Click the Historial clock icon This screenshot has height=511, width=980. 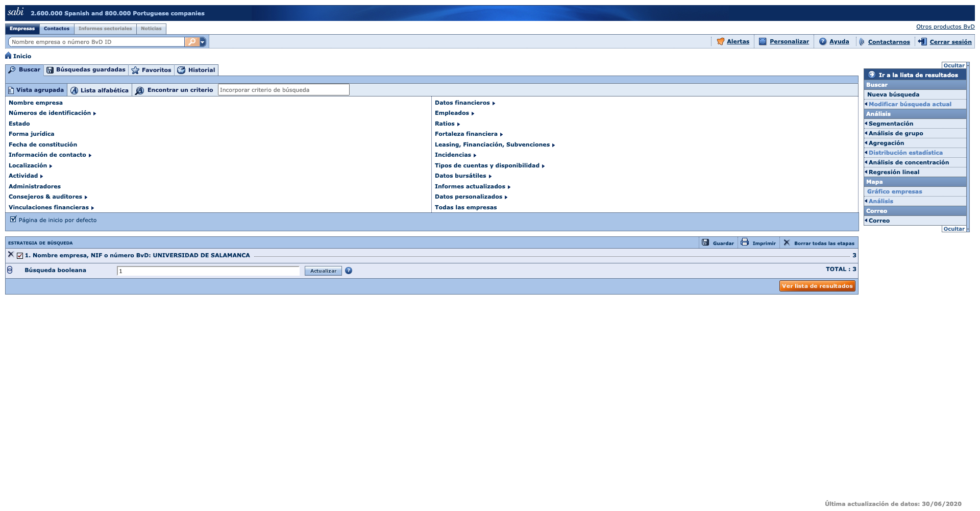click(x=181, y=70)
